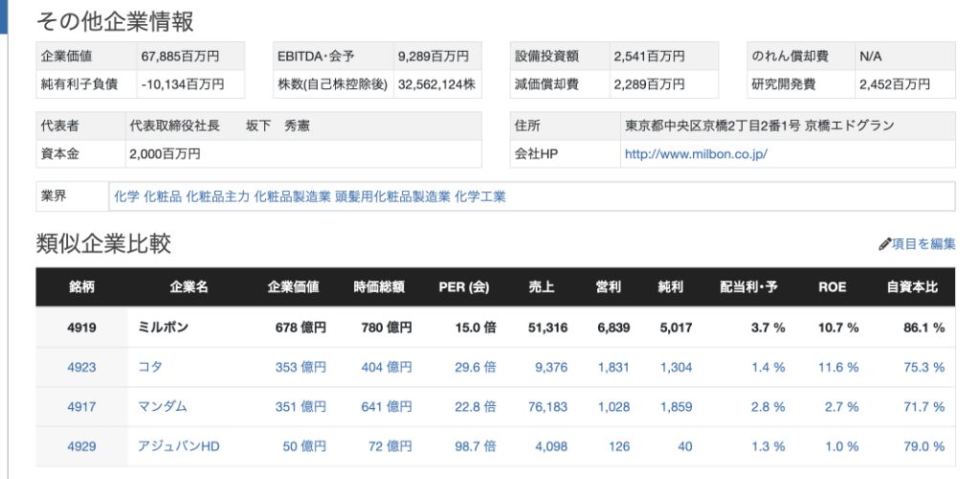Click the 32,562,124株 share count value
Screen dimensions: 980x479
[x=436, y=83]
